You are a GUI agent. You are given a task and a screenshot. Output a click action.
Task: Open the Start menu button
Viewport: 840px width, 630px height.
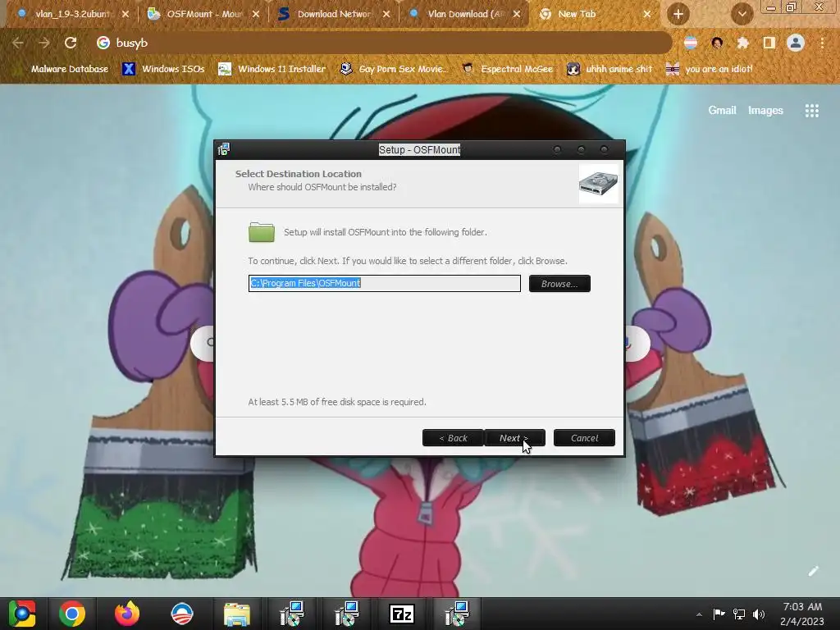coord(22,614)
